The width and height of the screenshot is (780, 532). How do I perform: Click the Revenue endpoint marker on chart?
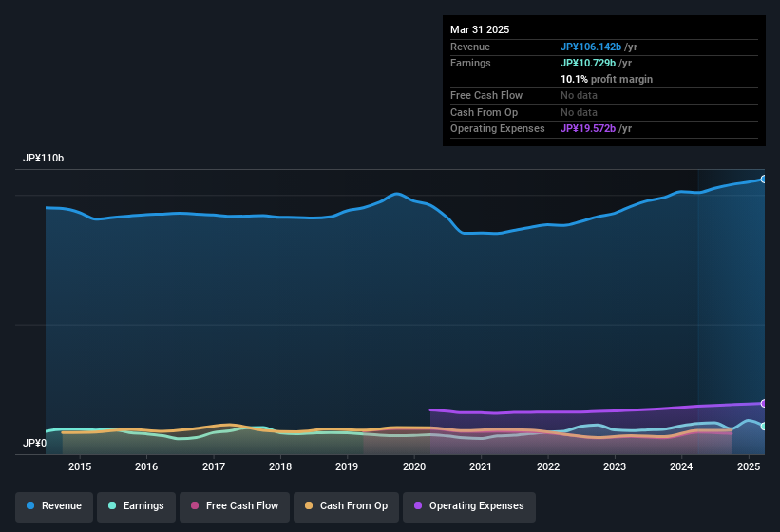[764, 179]
